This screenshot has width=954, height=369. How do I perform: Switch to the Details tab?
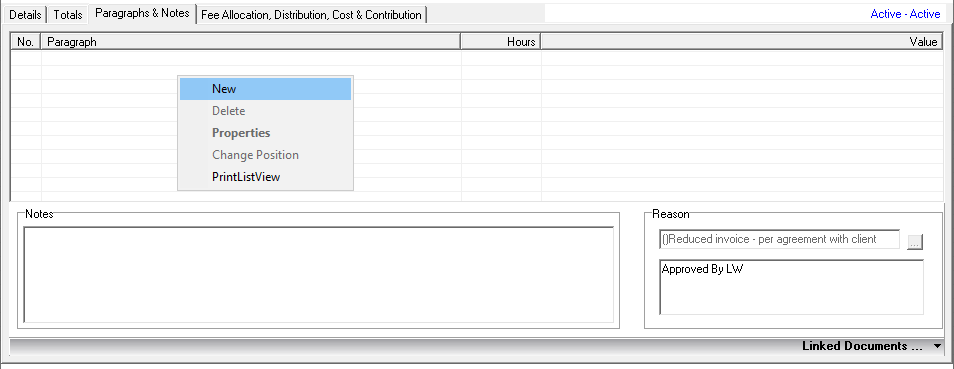25,15
